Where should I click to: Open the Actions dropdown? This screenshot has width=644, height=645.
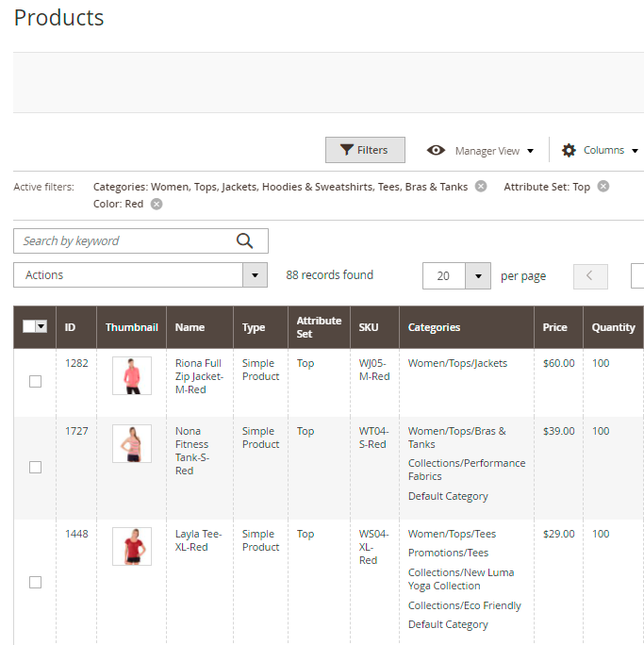point(141,275)
